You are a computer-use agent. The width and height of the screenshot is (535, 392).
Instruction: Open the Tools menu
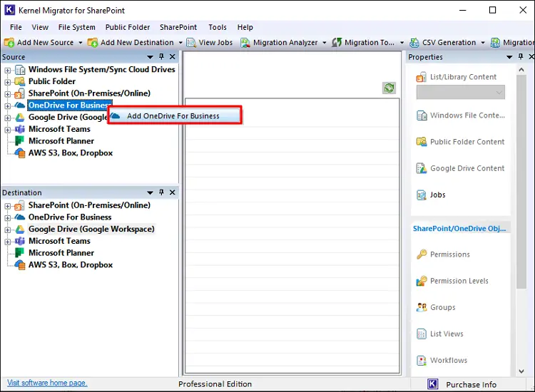point(218,27)
